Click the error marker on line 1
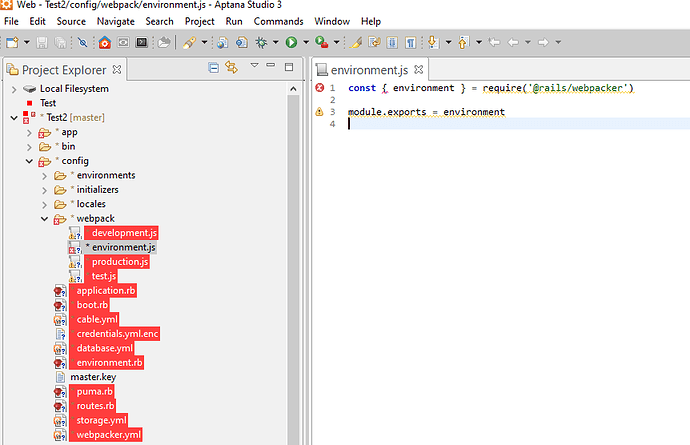The image size is (690, 445). pyautogui.click(x=319, y=88)
